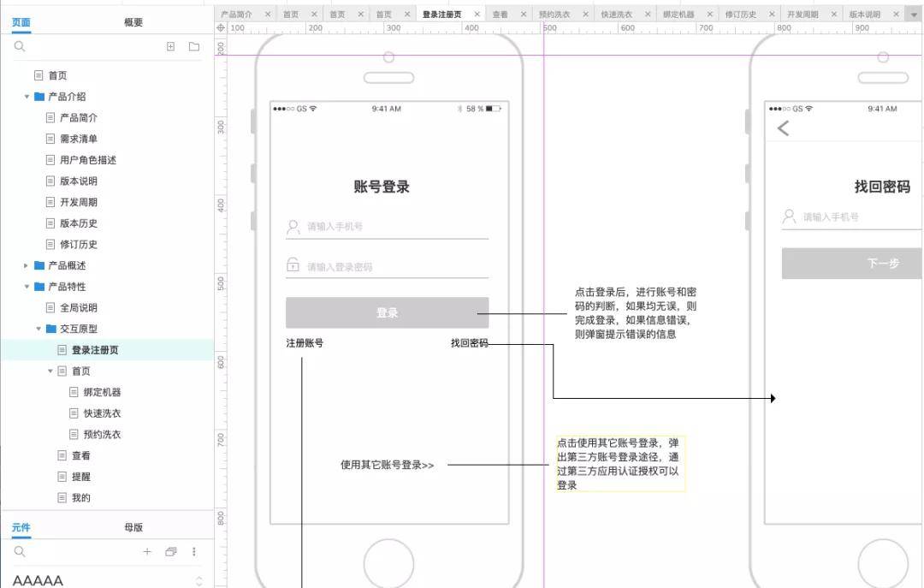The height and width of the screenshot is (588, 924).
Task: Select the 请输入登录密码 input field
Action: click(x=388, y=266)
